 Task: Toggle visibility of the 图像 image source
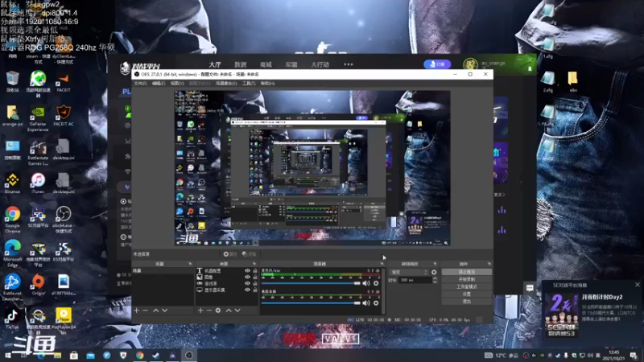coord(247,278)
